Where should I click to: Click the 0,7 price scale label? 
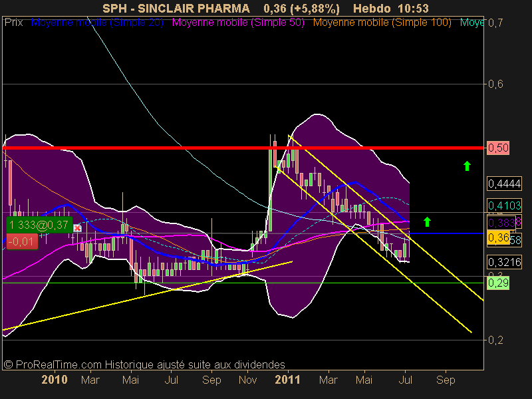coord(495,23)
